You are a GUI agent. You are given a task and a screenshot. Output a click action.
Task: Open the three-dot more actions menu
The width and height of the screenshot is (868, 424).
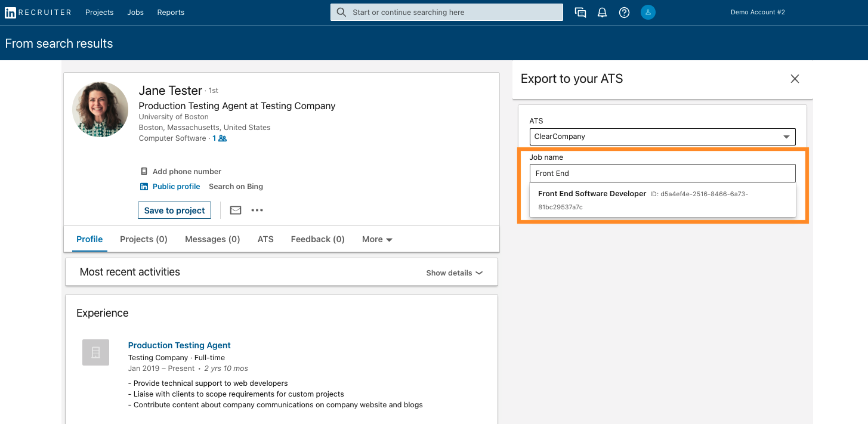pyautogui.click(x=257, y=211)
